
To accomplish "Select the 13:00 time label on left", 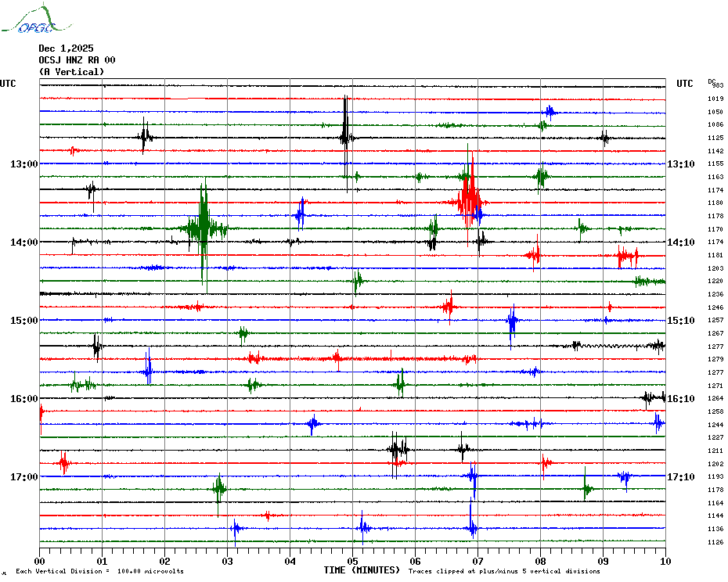I will click(x=24, y=164).
